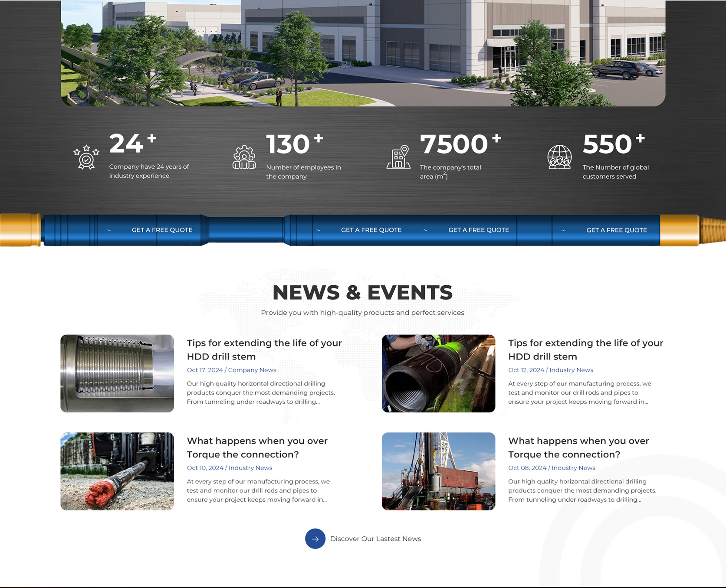Click the Oct 17, 2024 date text
This screenshot has height=588, width=726.
click(x=205, y=370)
